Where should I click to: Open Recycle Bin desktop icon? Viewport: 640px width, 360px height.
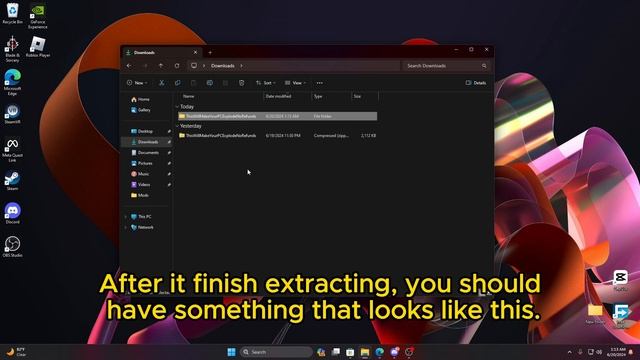pyautogui.click(x=12, y=13)
